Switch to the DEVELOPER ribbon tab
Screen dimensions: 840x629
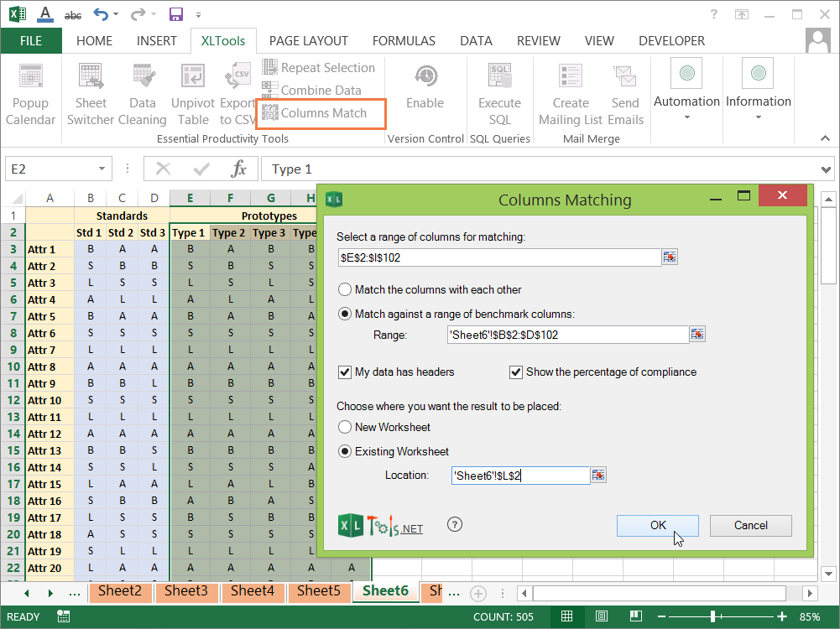click(x=671, y=40)
